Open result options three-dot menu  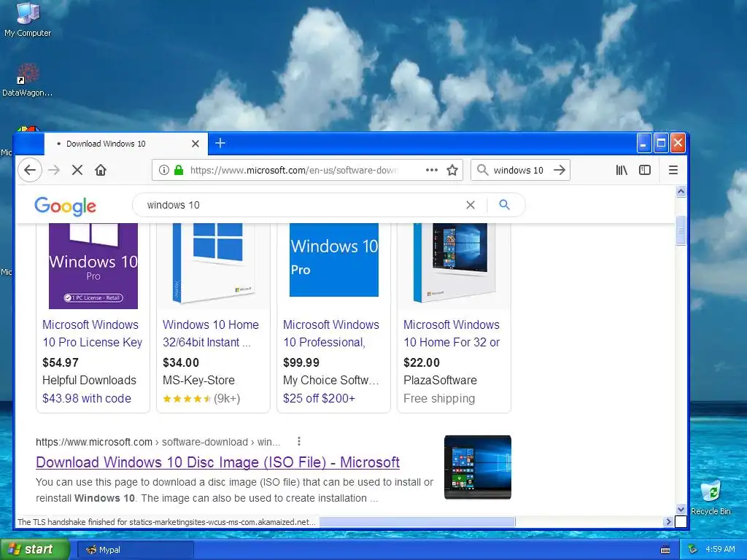point(298,441)
